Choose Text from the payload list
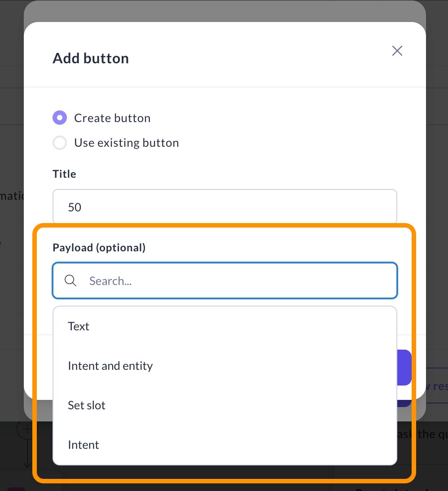This screenshot has height=491, width=448. 79,326
